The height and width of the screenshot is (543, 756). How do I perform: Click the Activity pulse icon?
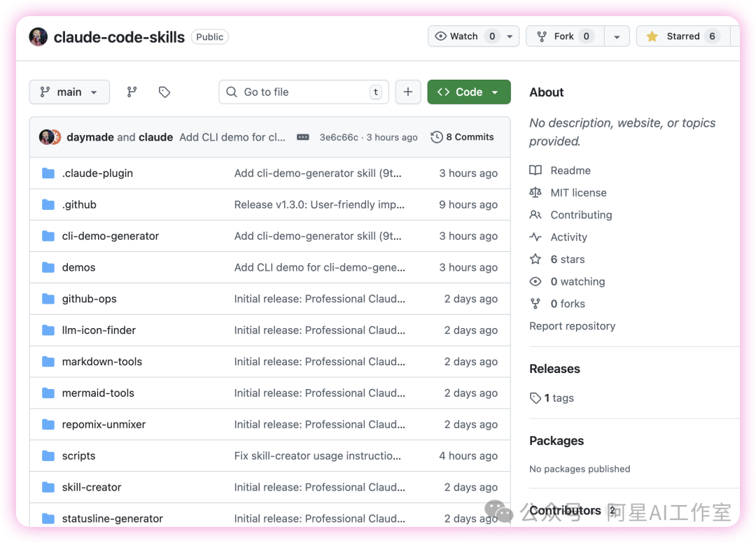tap(535, 237)
